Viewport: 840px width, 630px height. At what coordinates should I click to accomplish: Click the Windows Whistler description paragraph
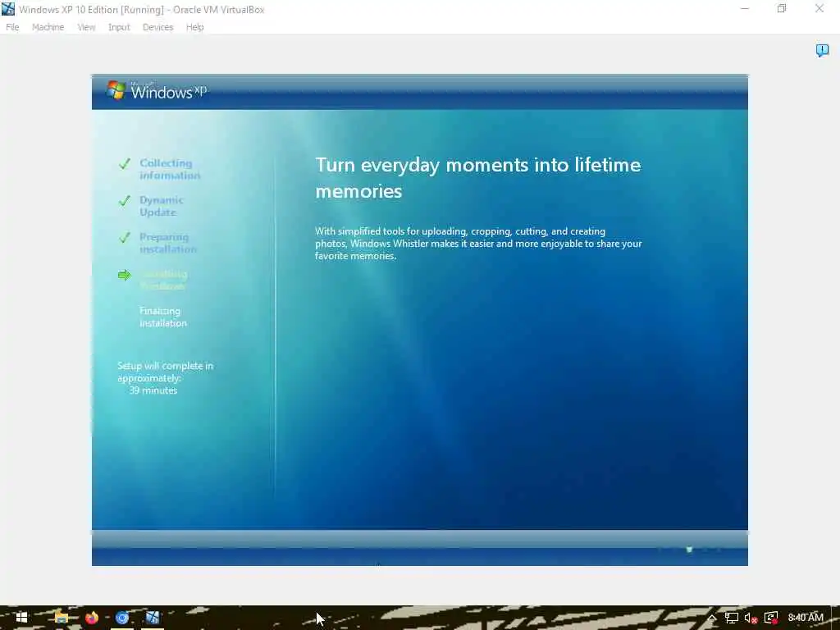tap(478, 244)
